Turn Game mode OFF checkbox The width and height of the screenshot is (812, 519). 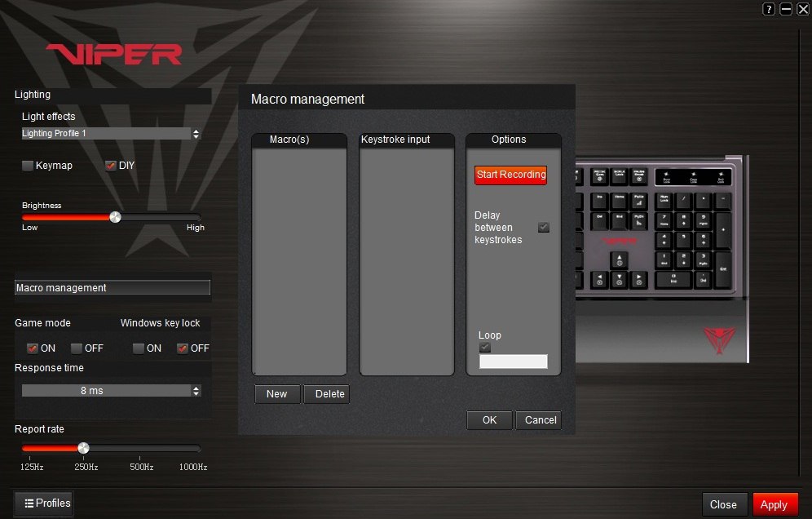coord(76,348)
